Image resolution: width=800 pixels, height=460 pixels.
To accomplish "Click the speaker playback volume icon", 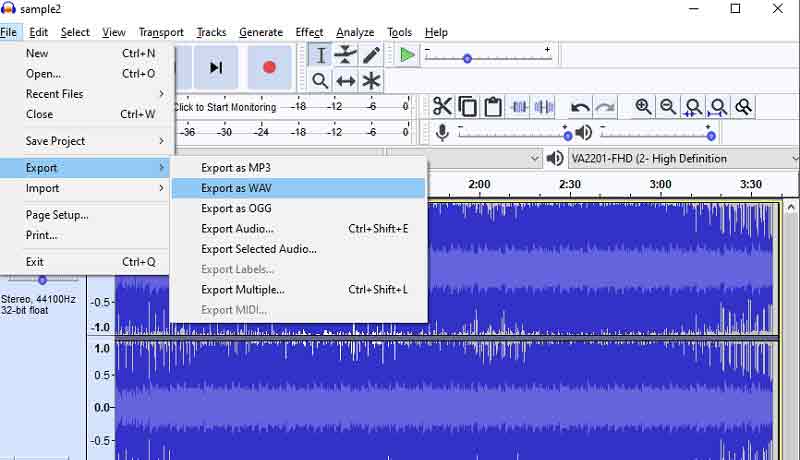I will (584, 133).
